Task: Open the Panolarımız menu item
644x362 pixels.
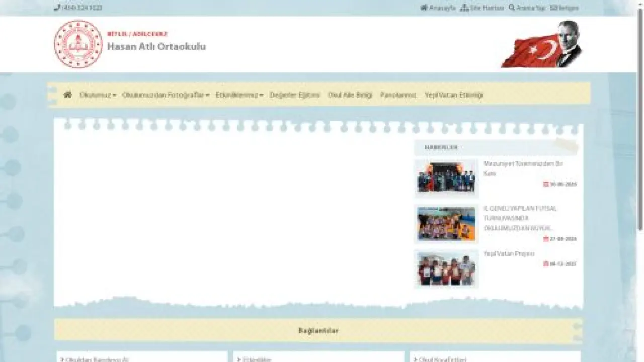Action: [x=398, y=95]
